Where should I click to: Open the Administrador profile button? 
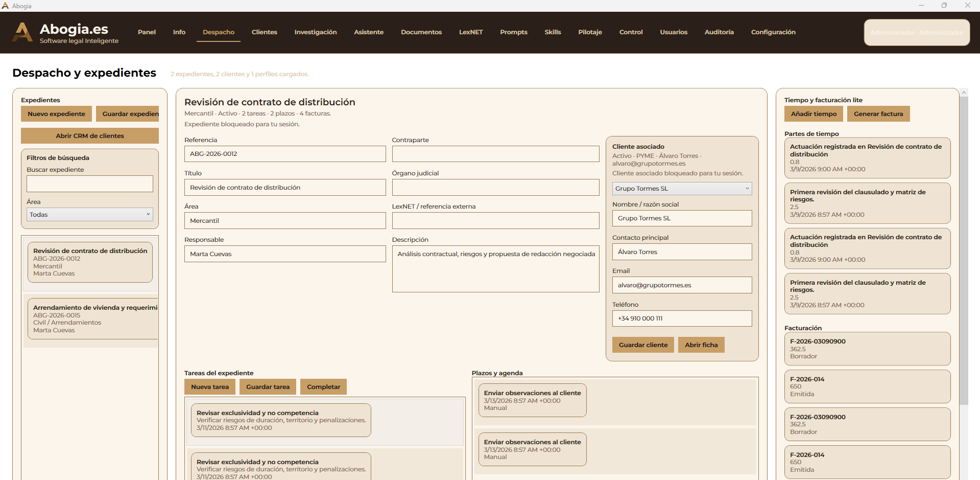tap(916, 32)
